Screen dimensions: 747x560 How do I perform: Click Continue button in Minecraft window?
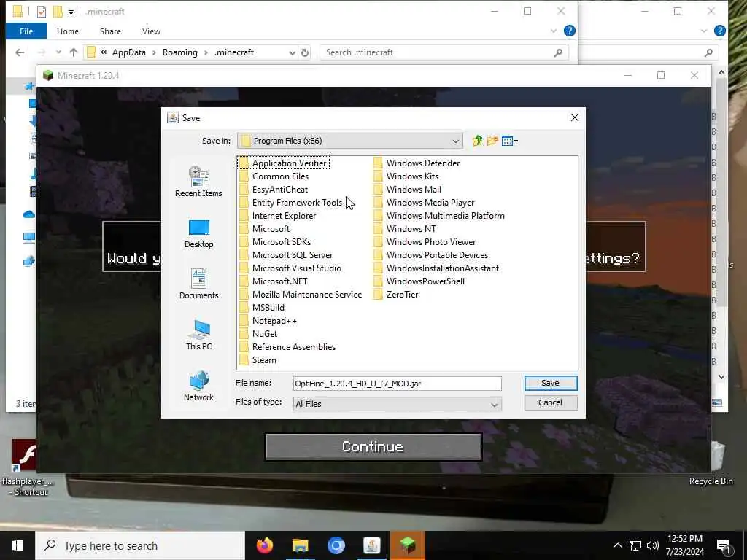[x=373, y=447]
